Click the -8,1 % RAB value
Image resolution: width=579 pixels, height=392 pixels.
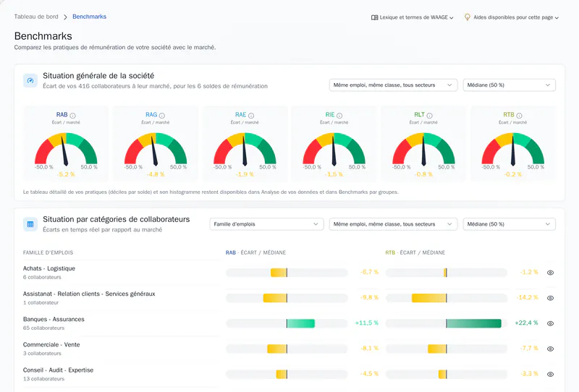pos(370,348)
